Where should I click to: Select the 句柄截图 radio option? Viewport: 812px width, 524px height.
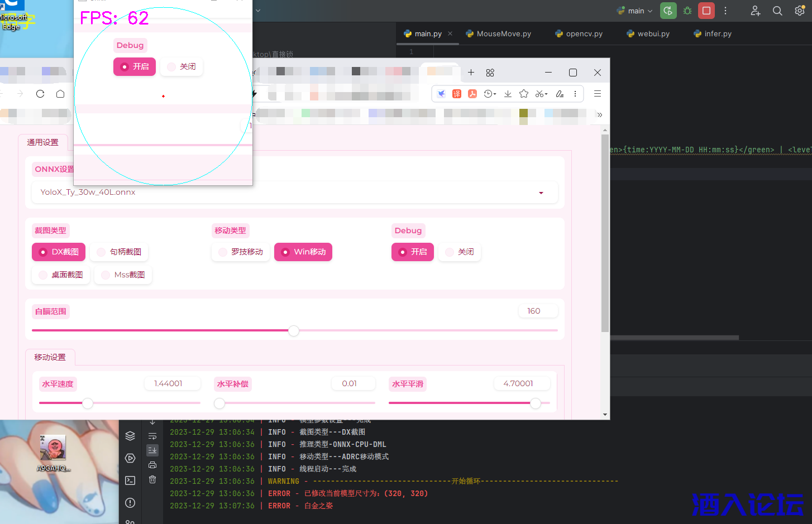coord(119,252)
